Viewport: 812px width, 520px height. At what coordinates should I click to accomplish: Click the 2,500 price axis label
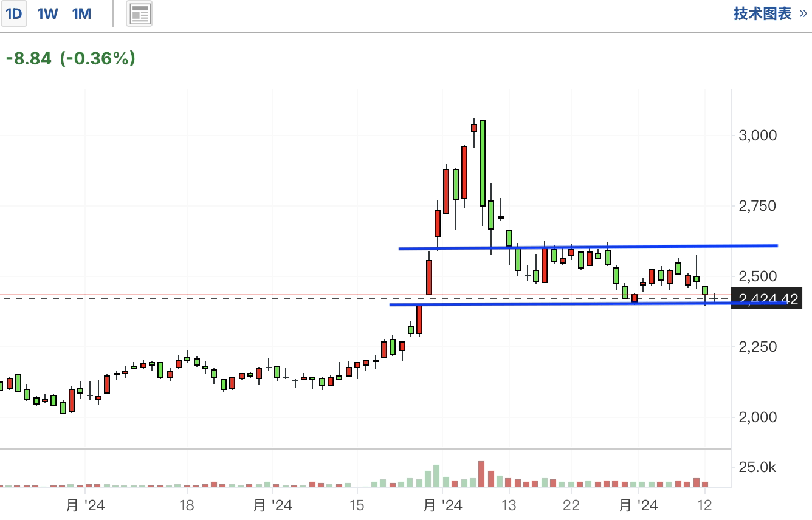pos(758,276)
